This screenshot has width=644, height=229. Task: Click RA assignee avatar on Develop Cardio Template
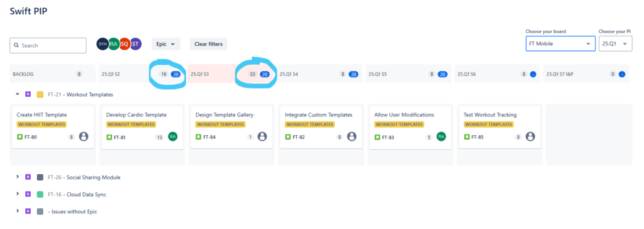pyautogui.click(x=173, y=137)
